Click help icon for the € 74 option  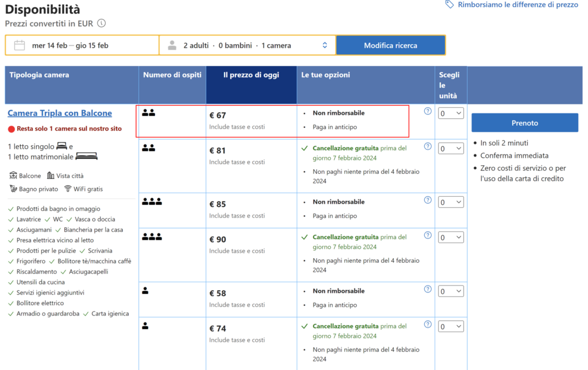tap(428, 325)
